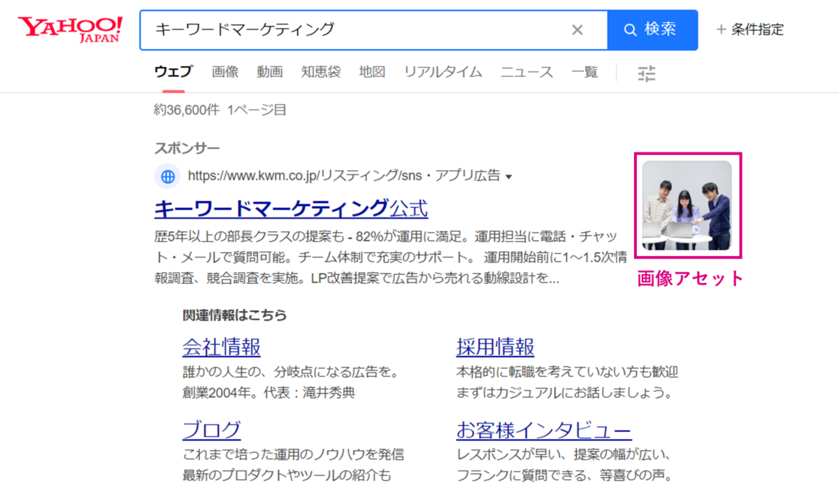
Task: Expand the dropdown arrow after the sponsor URL
Action: pos(508,178)
